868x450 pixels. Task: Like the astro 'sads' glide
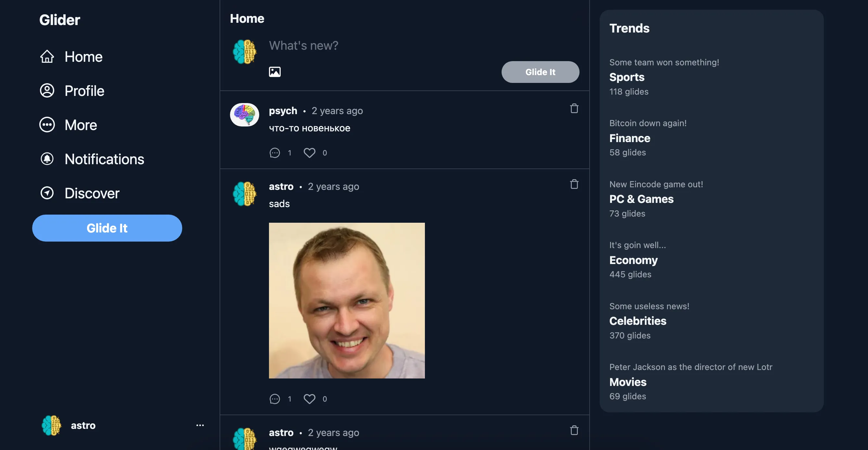(x=309, y=399)
